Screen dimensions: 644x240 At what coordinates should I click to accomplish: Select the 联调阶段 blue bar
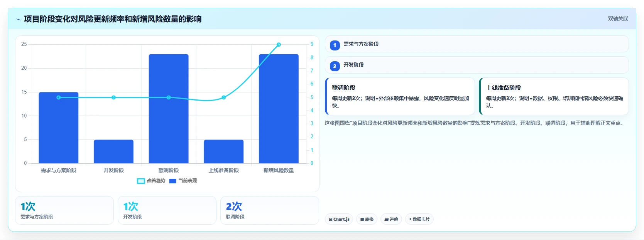coord(169,109)
